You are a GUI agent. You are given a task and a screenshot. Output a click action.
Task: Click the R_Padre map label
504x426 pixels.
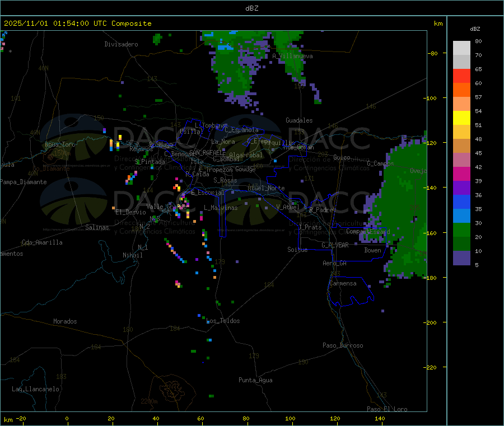click(x=321, y=210)
